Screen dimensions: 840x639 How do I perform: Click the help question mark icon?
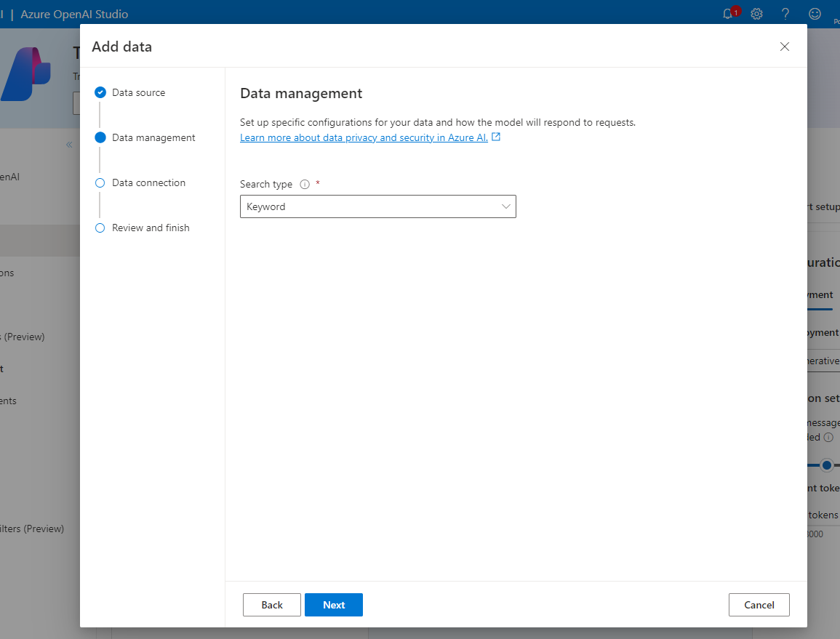(x=785, y=14)
